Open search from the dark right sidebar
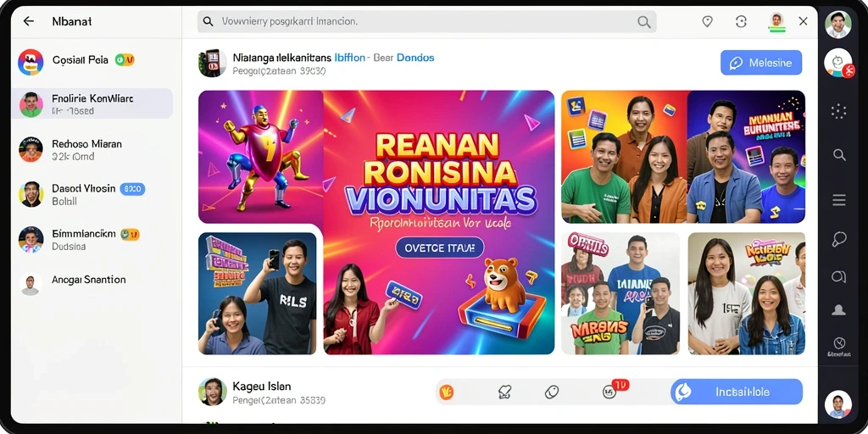Image resolution: width=868 pixels, height=434 pixels. pyautogui.click(x=839, y=155)
